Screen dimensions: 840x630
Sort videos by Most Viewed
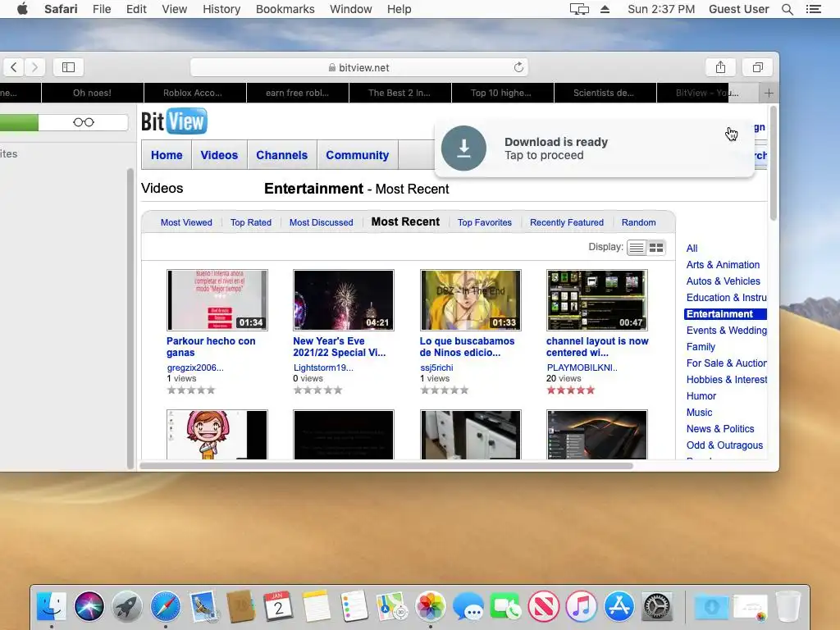[186, 222]
